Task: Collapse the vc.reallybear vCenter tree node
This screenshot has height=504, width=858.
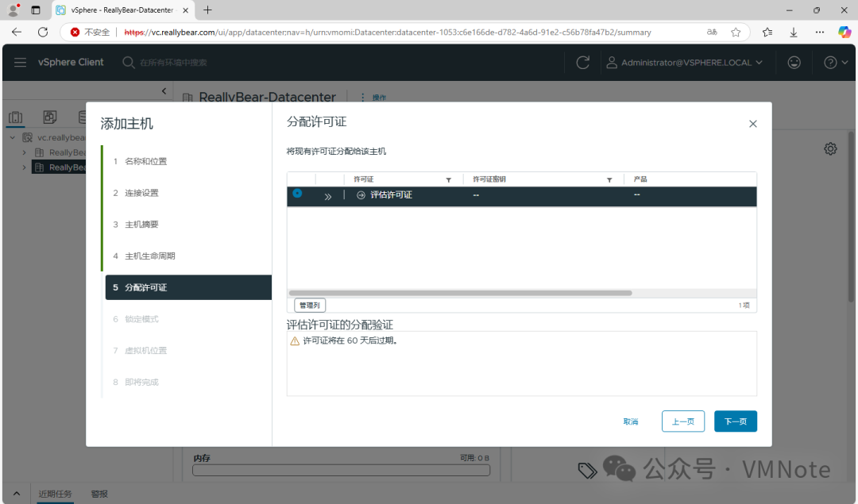Action: [x=12, y=137]
